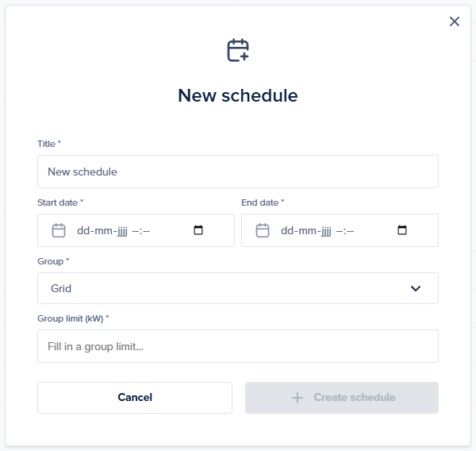The width and height of the screenshot is (476, 451).
Task: Click the Group limit (kW) label
Action: pyautogui.click(x=72, y=318)
